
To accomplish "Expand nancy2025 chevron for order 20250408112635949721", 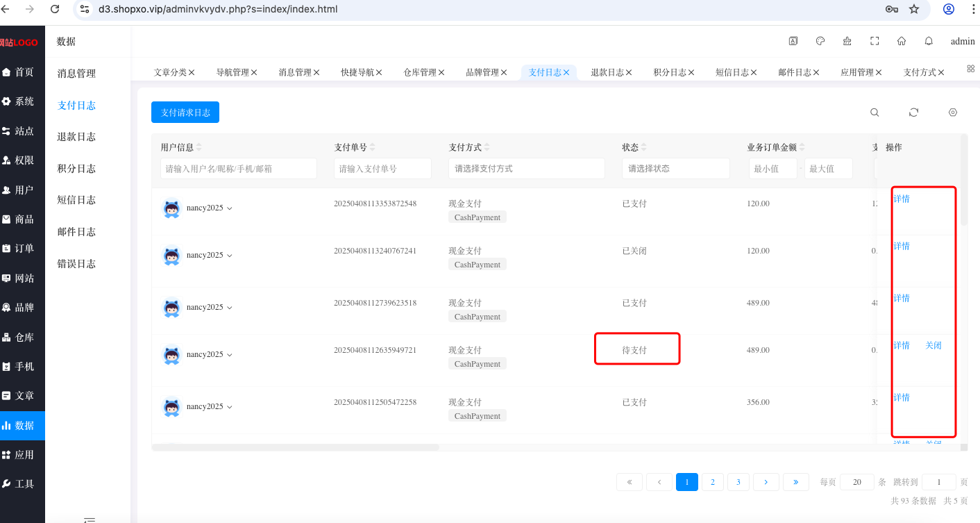I will point(230,355).
